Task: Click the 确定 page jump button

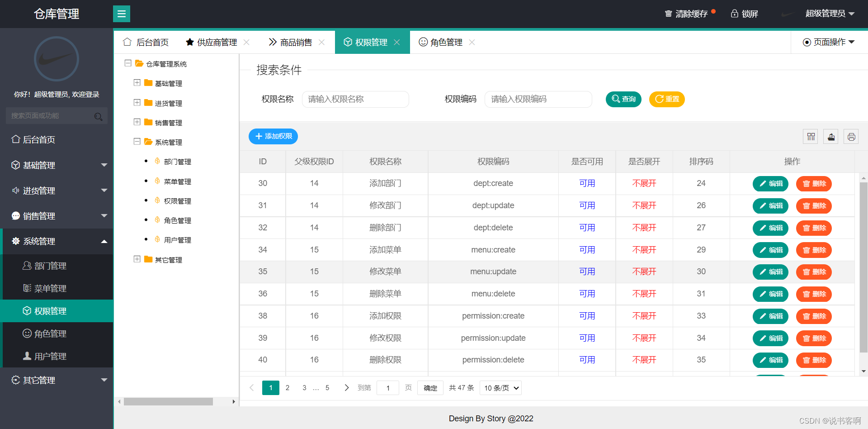Action: pyautogui.click(x=430, y=388)
